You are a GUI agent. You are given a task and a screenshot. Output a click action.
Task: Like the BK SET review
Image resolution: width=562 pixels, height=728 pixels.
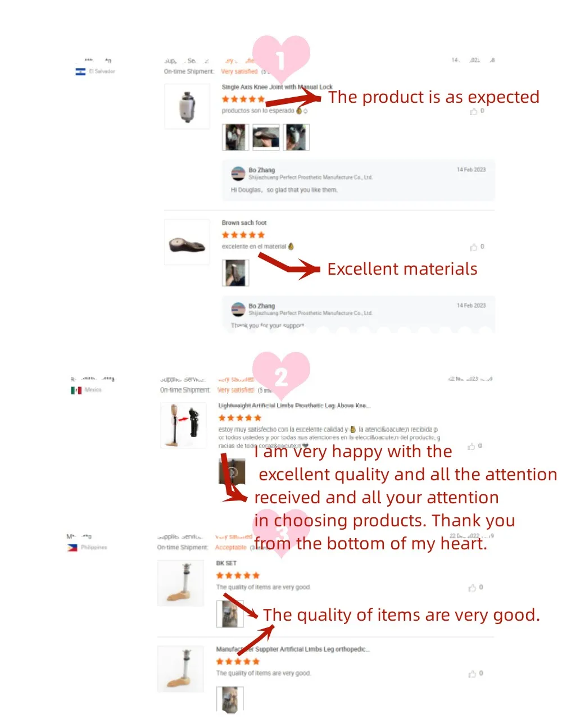tap(472, 588)
